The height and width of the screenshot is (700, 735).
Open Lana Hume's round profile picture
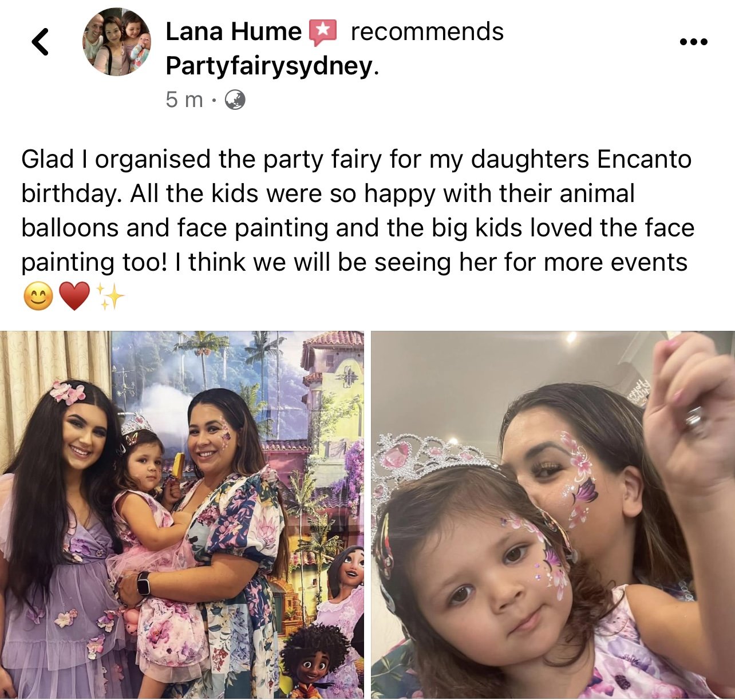pyautogui.click(x=117, y=42)
